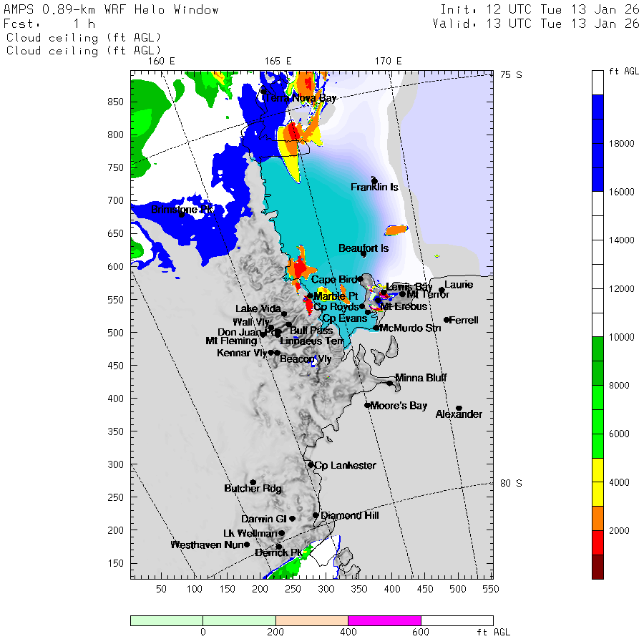Viewport: 644px width, 644px height.
Task: Click the 165 E longitude label
Action: tap(278, 62)
